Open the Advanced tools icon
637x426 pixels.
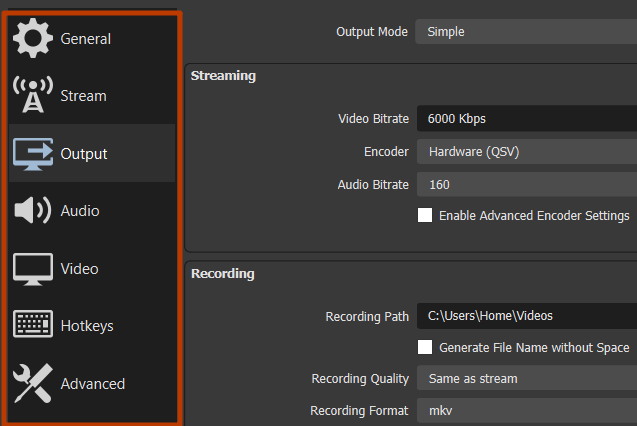(x=33, y=383)
